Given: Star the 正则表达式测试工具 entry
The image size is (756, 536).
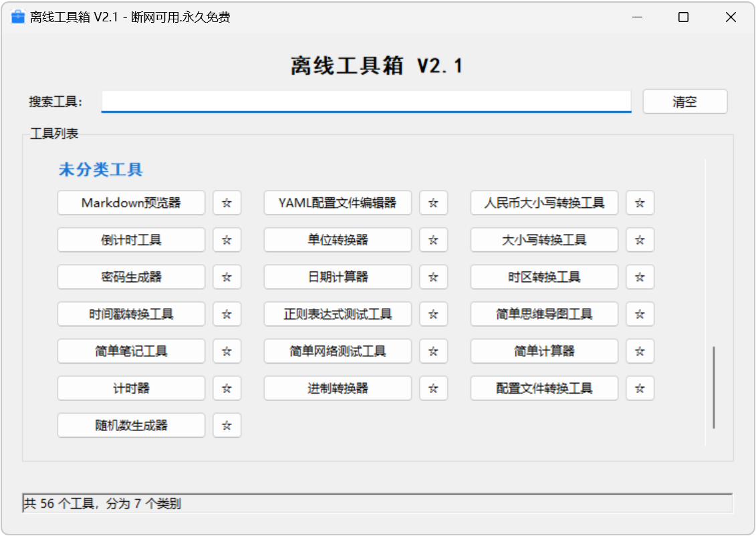Looking at the screenshot, I should (433, 314).
